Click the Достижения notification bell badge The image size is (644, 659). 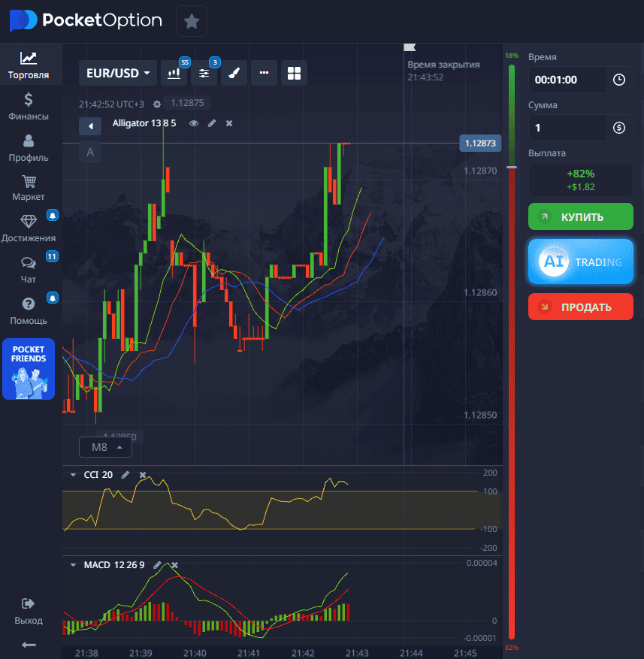point(53,216)
